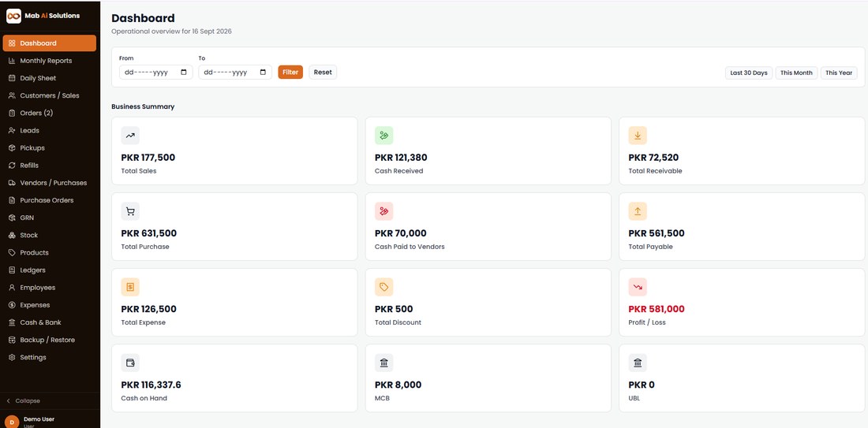Click the Orders clipboard icon
The image size is (868, 428).
[x=12, y=113]
